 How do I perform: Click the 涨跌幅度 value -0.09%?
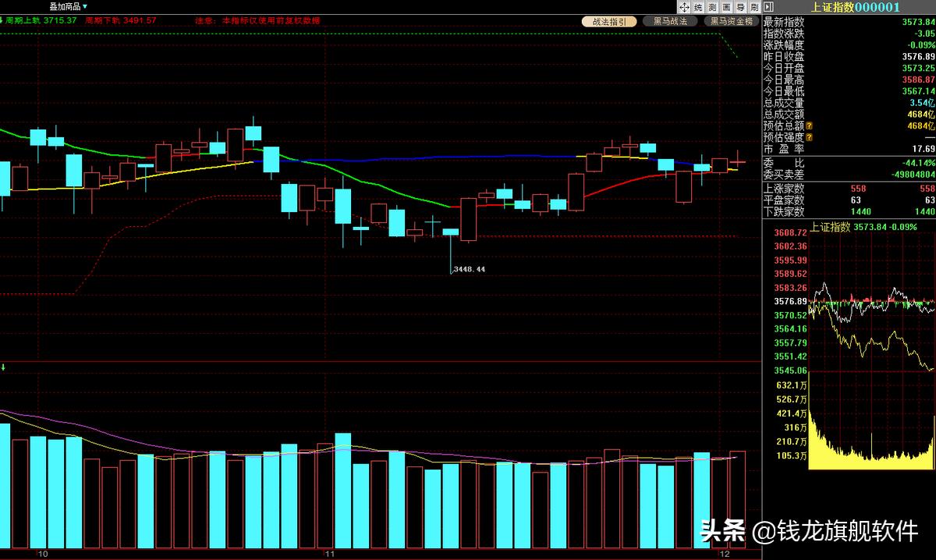[x=921, y=45]
